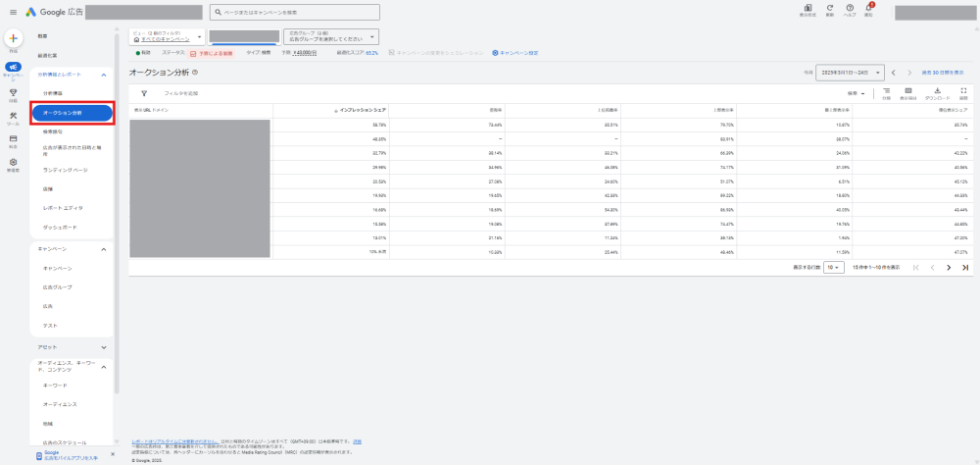
Task: Click the campaign settings gear link (キャンペーン設定)
Action: (x=515, y=53)
